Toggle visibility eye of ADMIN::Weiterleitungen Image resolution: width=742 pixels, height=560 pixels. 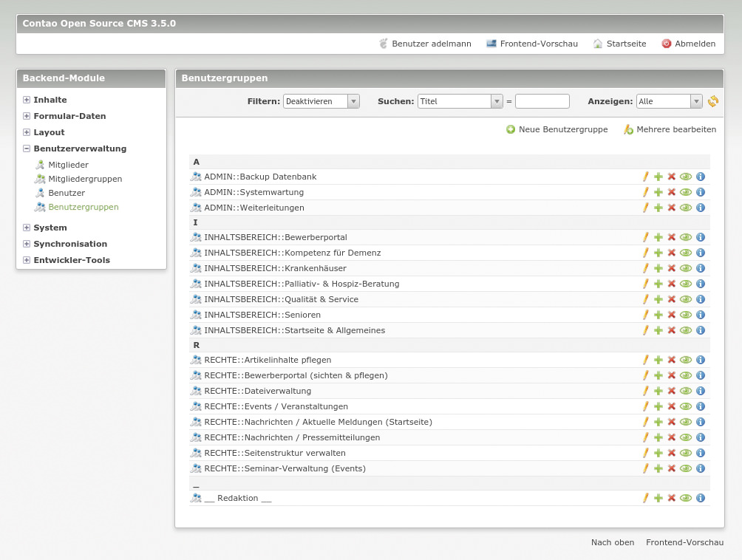pos(686,208)
